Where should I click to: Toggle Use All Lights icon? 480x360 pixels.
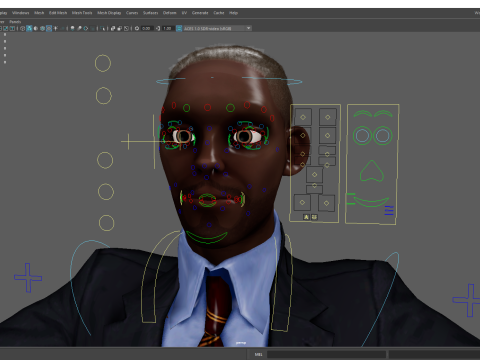point(55,28)
